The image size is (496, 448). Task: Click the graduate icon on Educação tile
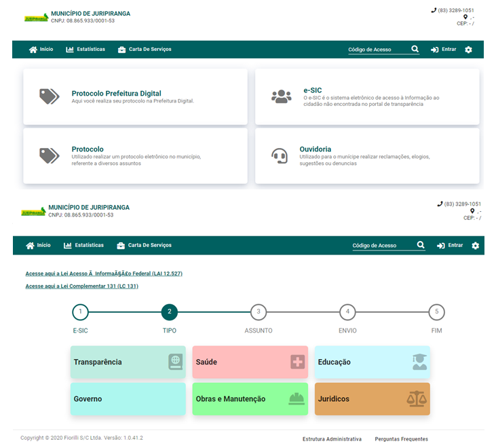[x=420, y=362]
